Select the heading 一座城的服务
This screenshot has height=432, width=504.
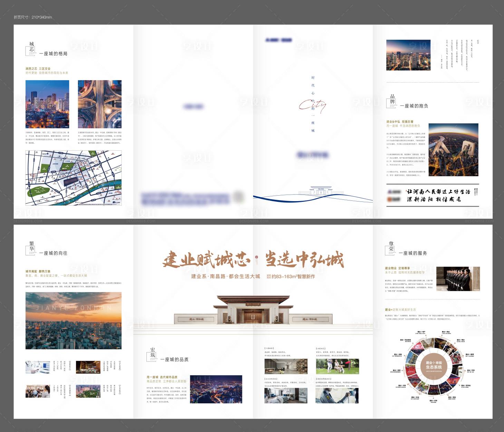click(x=413, y=253)
